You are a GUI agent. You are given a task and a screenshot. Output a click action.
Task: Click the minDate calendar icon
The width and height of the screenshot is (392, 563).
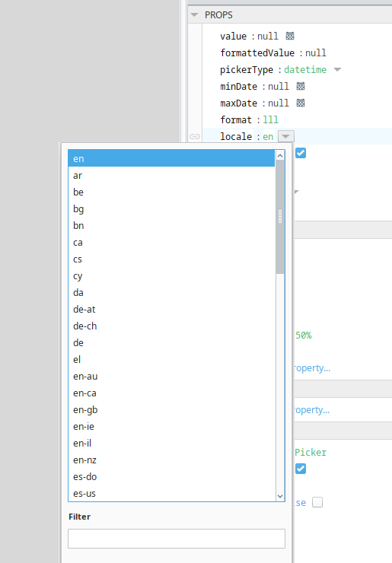point(301,86)
